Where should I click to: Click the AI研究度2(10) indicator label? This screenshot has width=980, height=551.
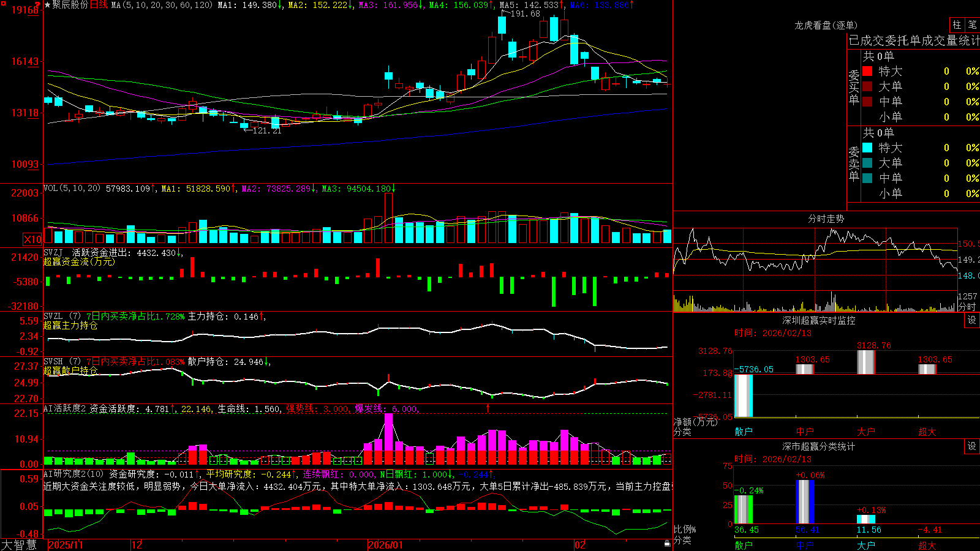(74, 474)
